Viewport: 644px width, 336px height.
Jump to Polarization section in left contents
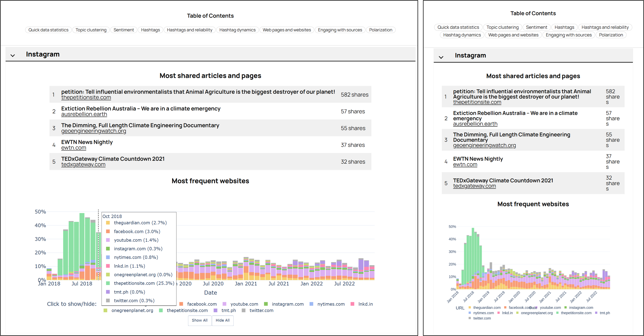coord(380,30)
